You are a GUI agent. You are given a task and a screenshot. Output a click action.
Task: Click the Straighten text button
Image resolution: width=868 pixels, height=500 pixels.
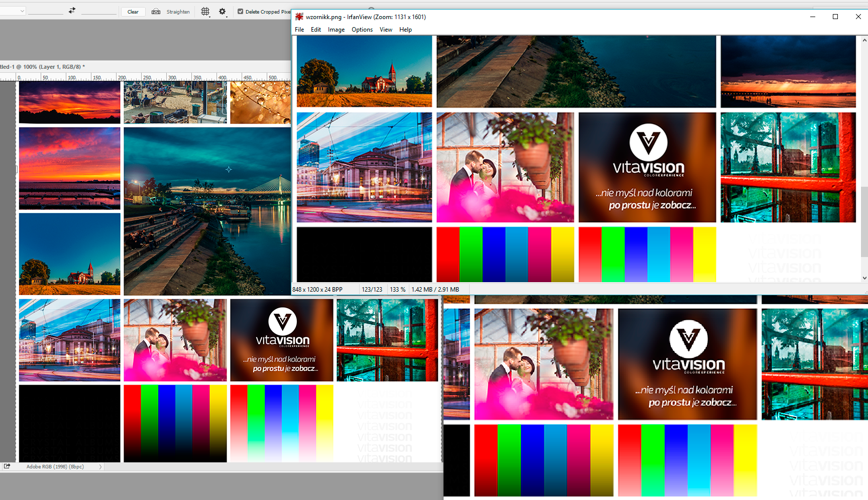(x=178, y=12)
